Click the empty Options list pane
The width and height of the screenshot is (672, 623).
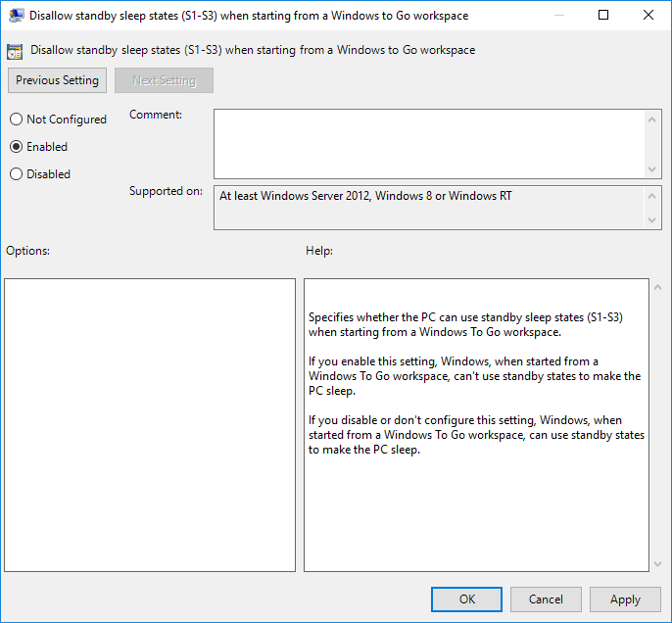tap(150, 425)
